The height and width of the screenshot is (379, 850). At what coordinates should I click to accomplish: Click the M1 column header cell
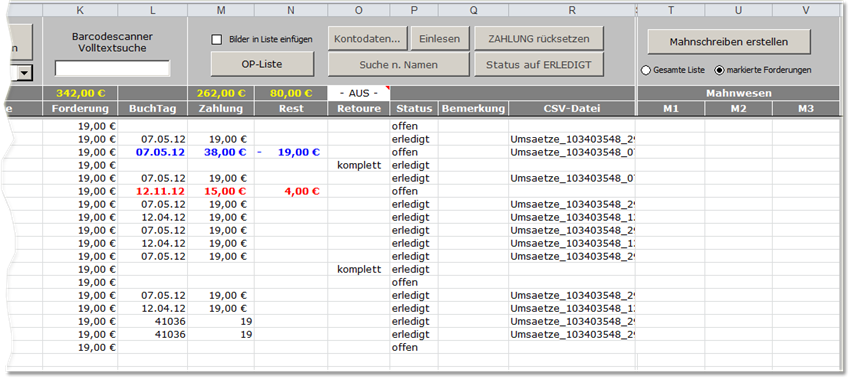(x=671, y=108)
